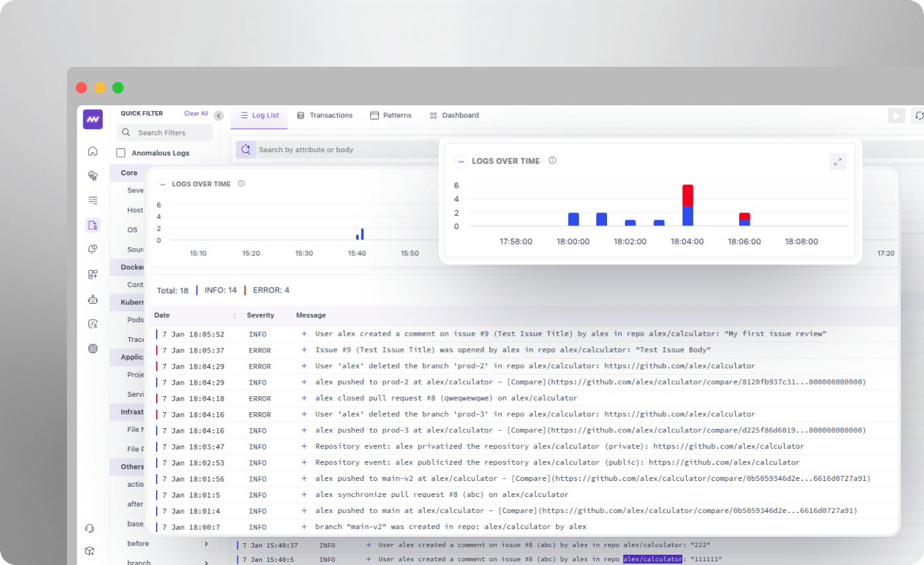This screenshot has width=924, height=565.
Task: Open the Home icon in the sidebar
Action: pyautogui.click(x=92, y=150)
